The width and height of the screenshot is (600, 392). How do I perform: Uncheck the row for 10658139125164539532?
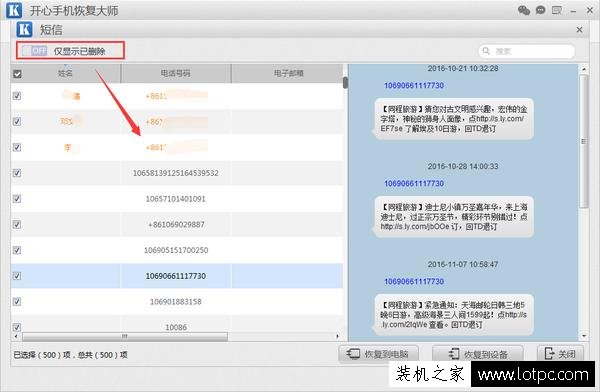[17, 173]
